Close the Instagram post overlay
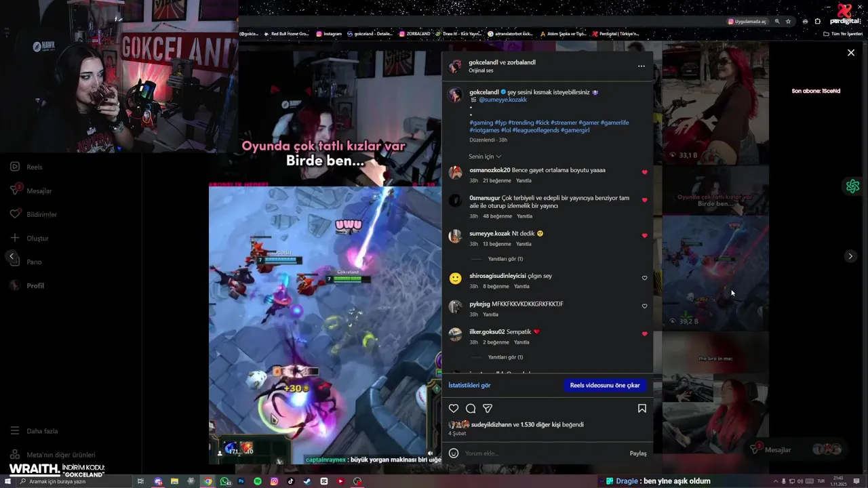This screenshot has width=868, height=488. pos(851,53)
